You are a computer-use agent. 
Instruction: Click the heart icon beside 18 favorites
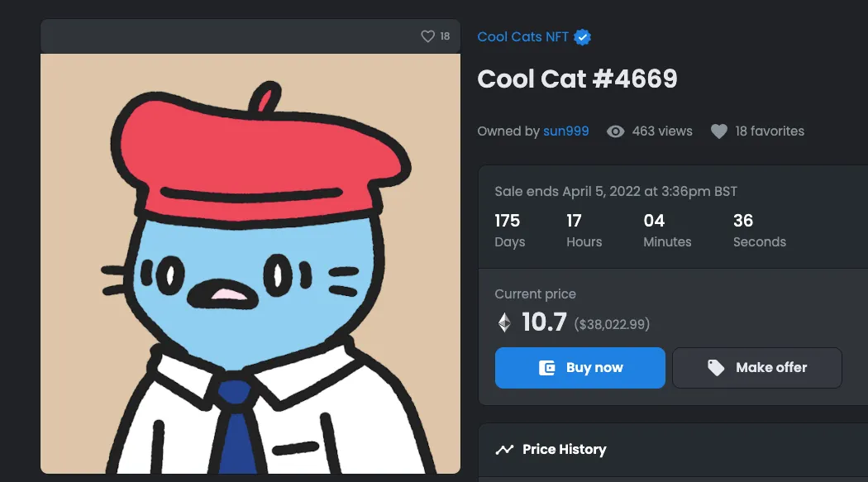tap(718, 131)
